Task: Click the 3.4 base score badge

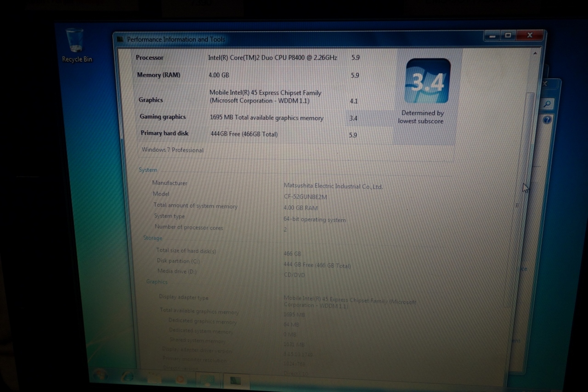Action: tap(427, 81)
